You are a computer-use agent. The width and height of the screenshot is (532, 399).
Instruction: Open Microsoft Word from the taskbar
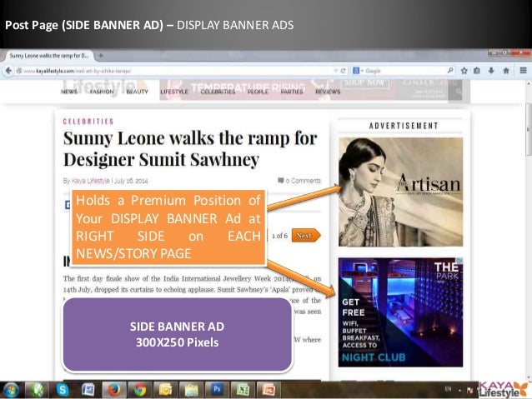tap(88, 390)
